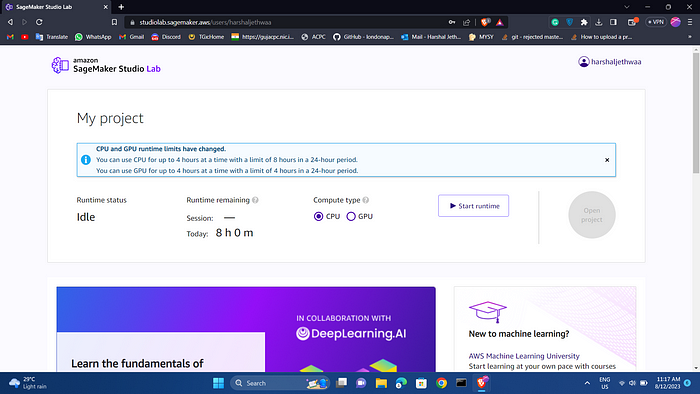
Task: Open the YouTube bookmark icon
Action: 25,37
